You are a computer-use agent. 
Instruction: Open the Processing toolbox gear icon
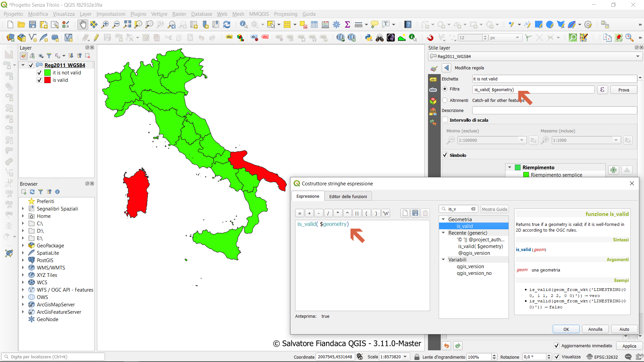[336, 24]
